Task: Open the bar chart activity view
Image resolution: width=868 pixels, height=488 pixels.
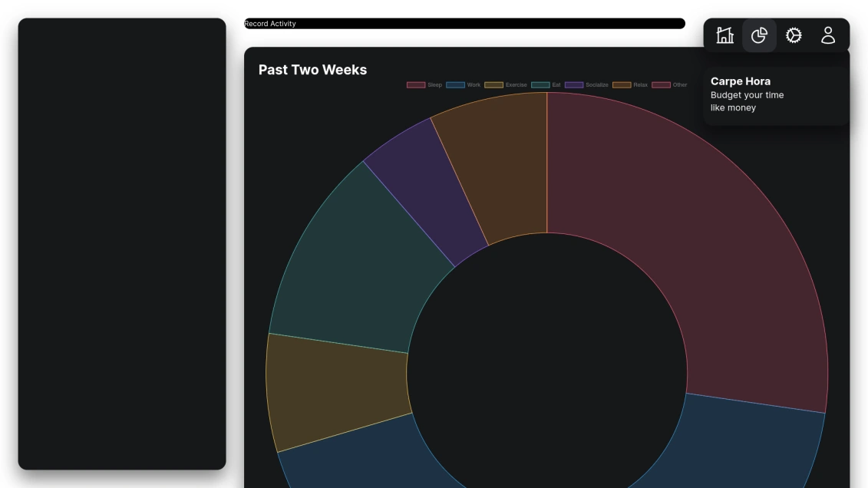Action: click(724, 35)
